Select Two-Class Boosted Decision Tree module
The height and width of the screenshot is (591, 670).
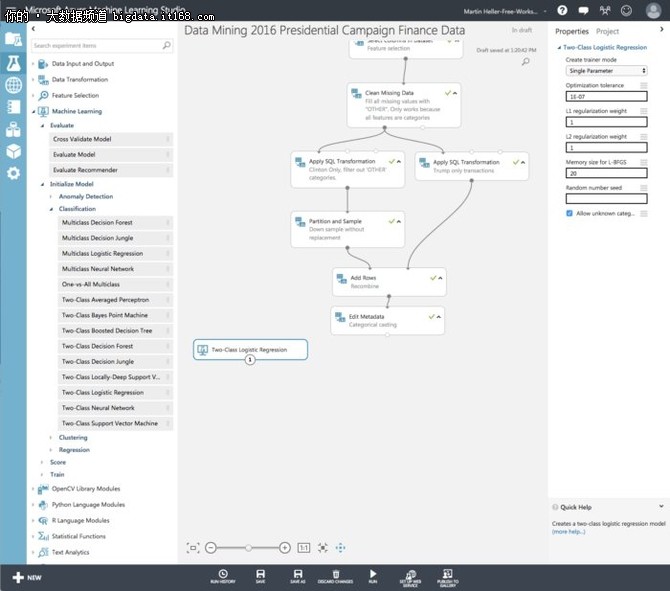(x=115, y=330)
